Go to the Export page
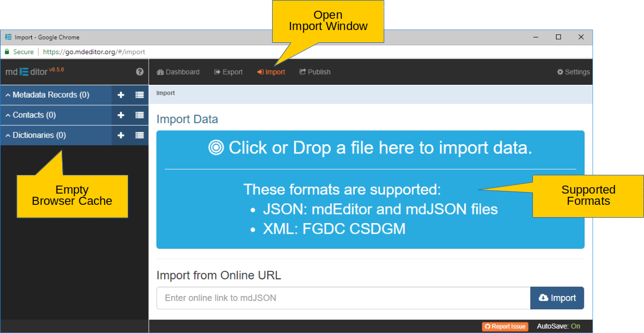 tap(229, 72)
